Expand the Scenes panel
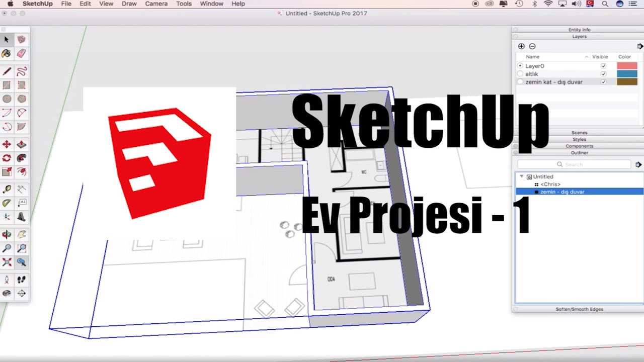Viewport: 644px width, 362px height. pyautogui.click(x=578, y=133)
